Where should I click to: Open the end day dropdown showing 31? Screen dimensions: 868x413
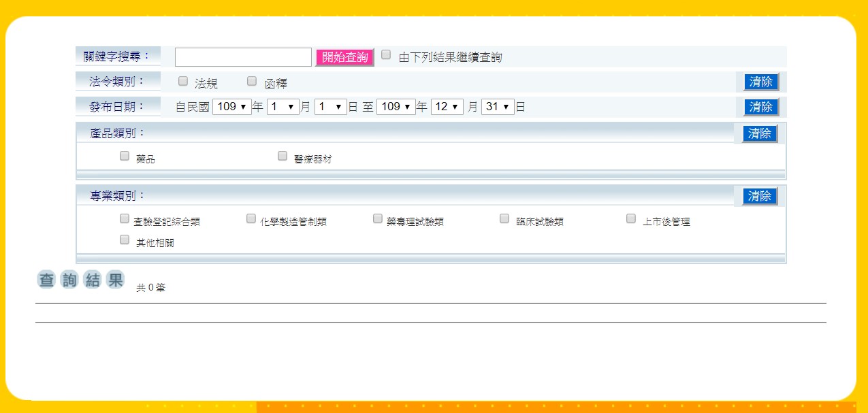coord(497,107)
